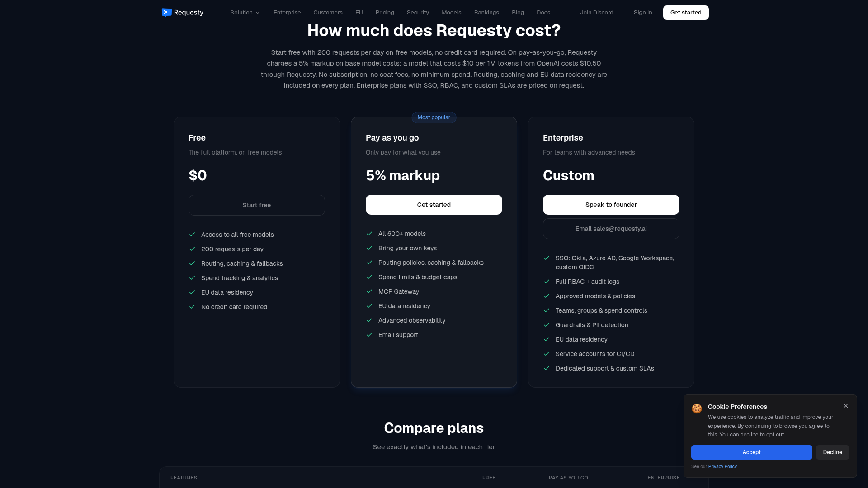Accept the cookie preferences

pos(751,452)
